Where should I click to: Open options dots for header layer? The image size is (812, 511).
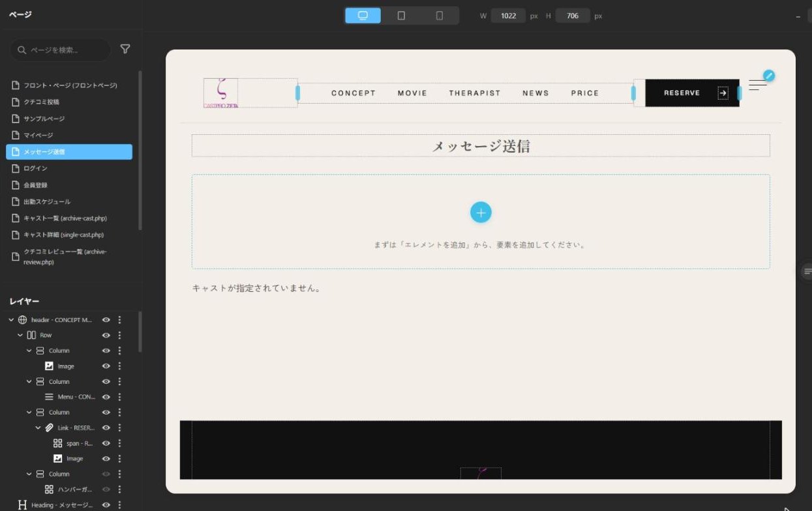(119, 320)
